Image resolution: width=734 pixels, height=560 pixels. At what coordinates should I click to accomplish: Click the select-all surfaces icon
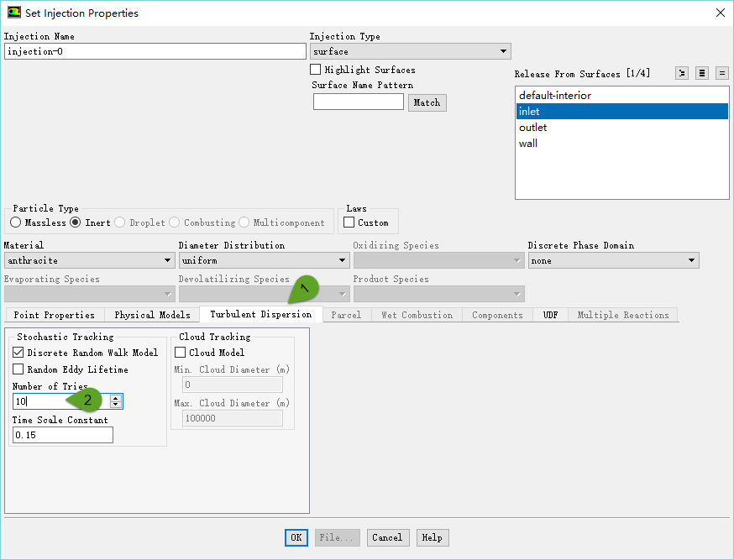(702, 73)
